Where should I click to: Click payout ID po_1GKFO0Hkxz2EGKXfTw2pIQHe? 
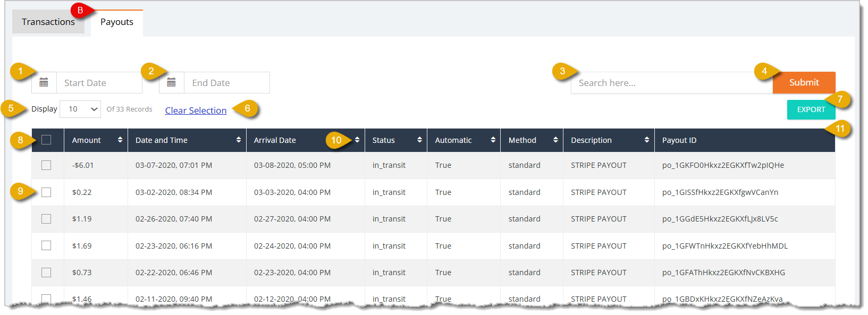723,165
